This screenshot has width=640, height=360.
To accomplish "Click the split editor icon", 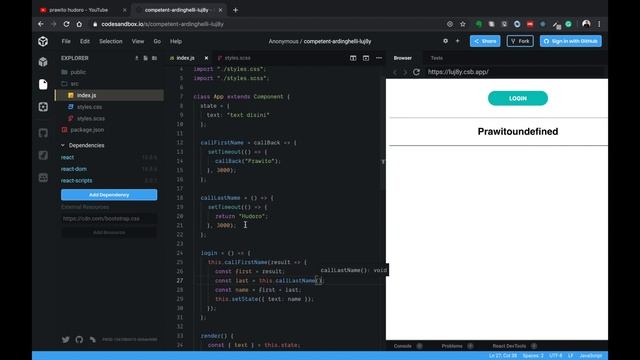I will pyautogui.click(x=353, y=58).
